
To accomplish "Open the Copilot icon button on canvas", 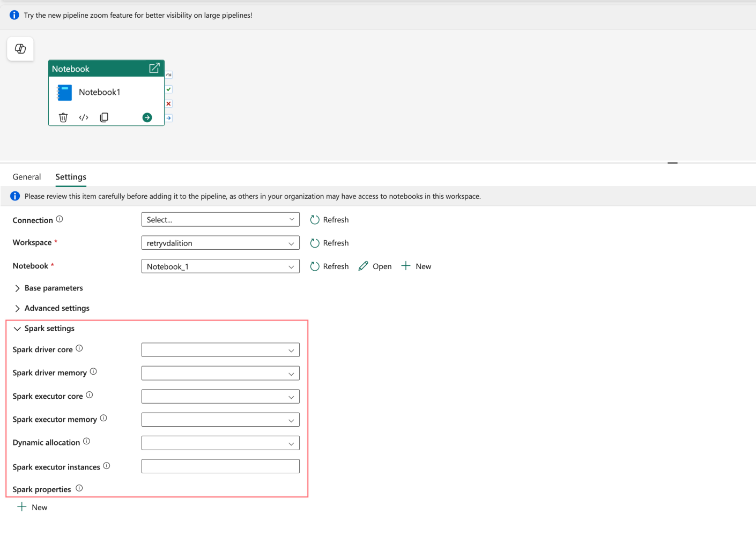I will 20,49.
